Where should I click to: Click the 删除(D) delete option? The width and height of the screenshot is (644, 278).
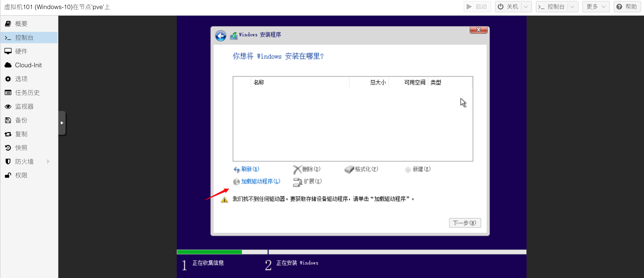coord(311,169)
